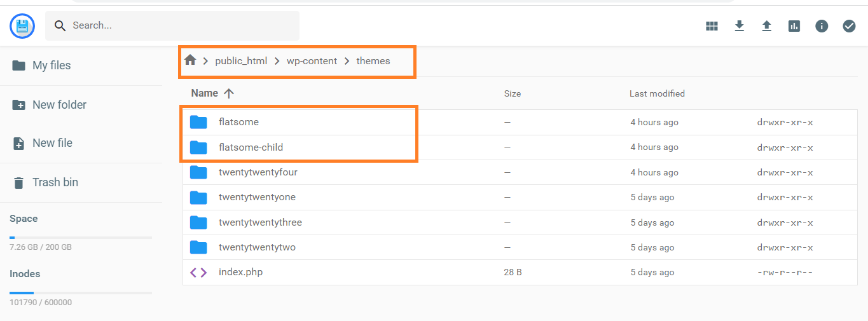Go to home via the breadcrumb house icon

pos(189,60)
